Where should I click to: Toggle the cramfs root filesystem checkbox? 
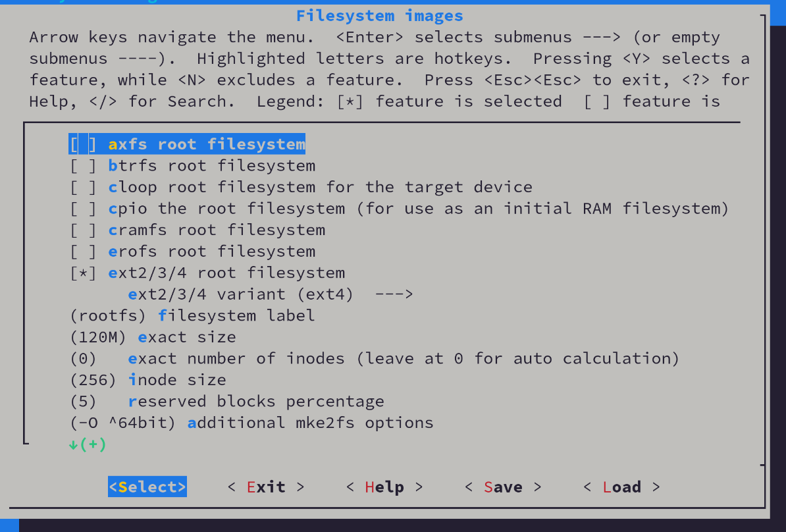pos(84,230)
